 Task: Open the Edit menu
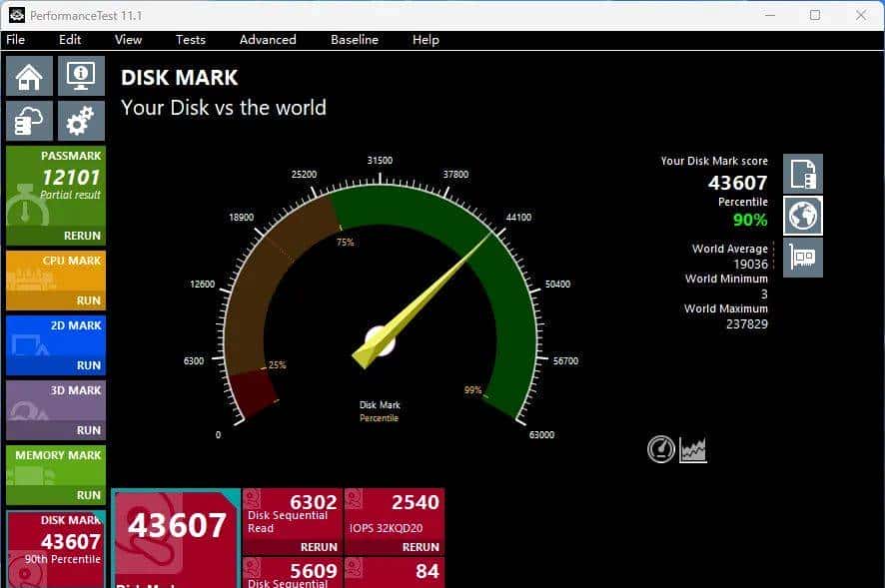click(70, 40)
